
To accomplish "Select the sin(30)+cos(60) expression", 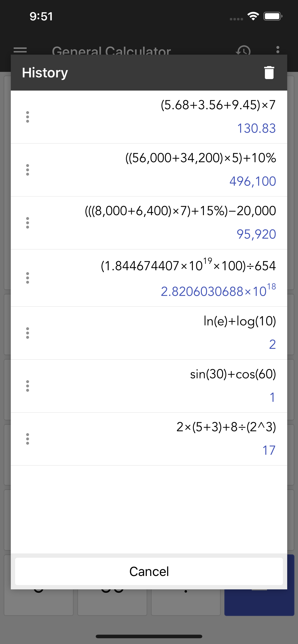I will (x=233, y=374).
